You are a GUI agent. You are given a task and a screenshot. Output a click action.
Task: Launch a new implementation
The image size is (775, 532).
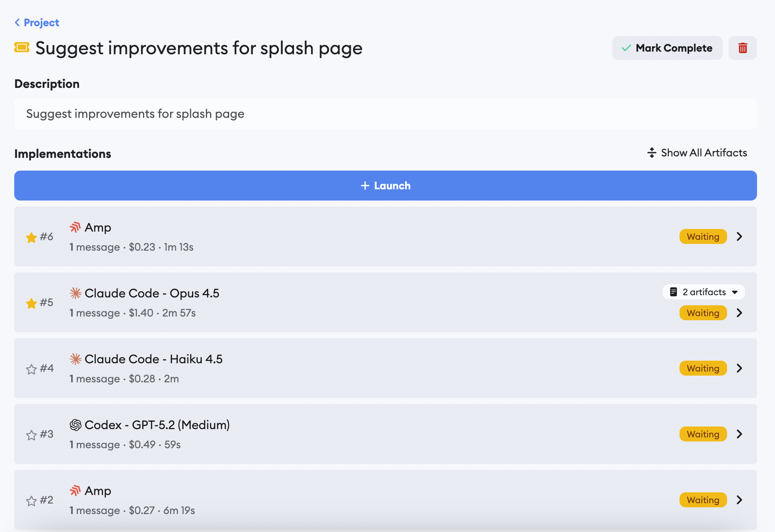(x=386, y=186)
